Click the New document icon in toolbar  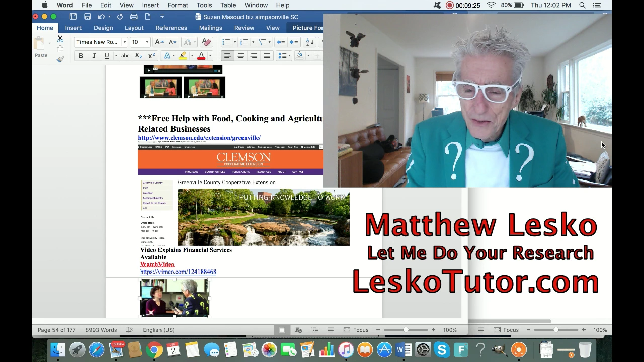pos(148,17)
